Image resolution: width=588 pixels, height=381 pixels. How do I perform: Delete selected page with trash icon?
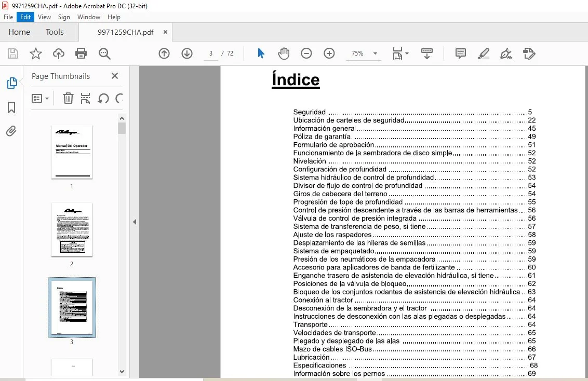click(x=68, y=98)
